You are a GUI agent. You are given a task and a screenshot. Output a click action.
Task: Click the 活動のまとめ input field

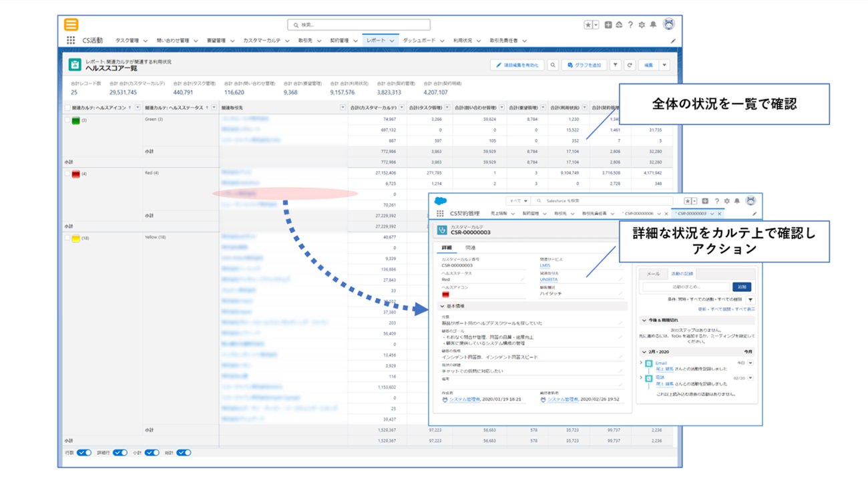pos(686,287)
